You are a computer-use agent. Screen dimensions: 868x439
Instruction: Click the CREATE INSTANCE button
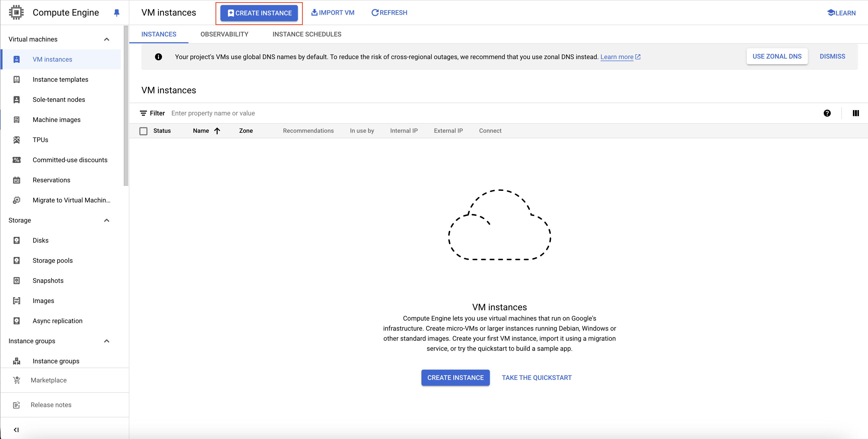[x=259, y=12]
